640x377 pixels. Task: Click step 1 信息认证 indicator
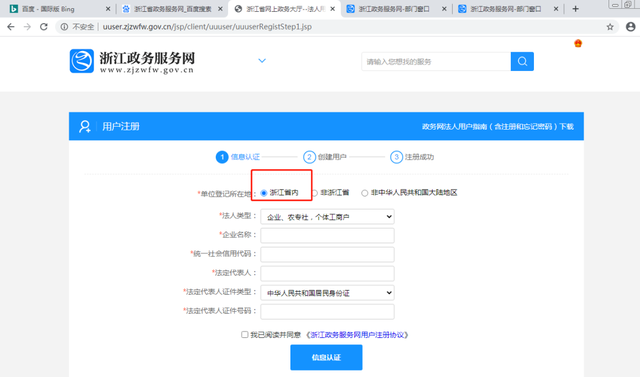point(238,157)
